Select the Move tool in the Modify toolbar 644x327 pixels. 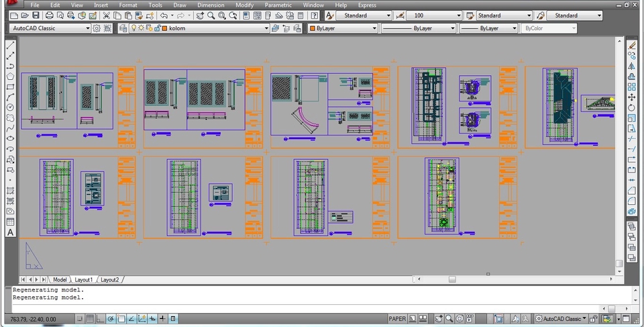pyautogui.click(x=632, y=97)
